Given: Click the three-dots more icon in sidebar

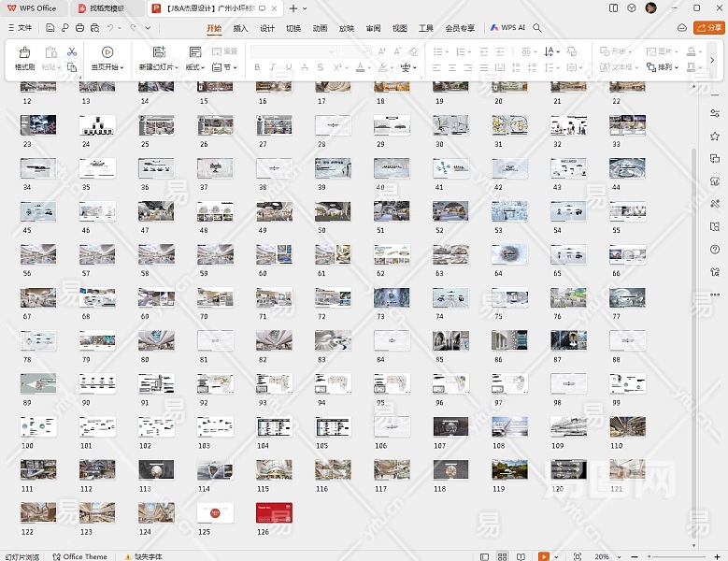Looking at the screenshot, I should tap(715, 294).
